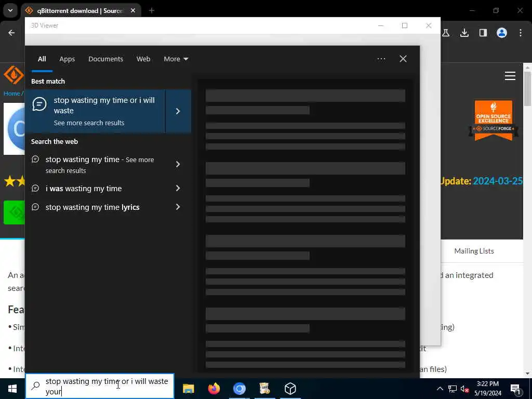
Task: Expand the More filter dropdown
Action: click(176, 59)
